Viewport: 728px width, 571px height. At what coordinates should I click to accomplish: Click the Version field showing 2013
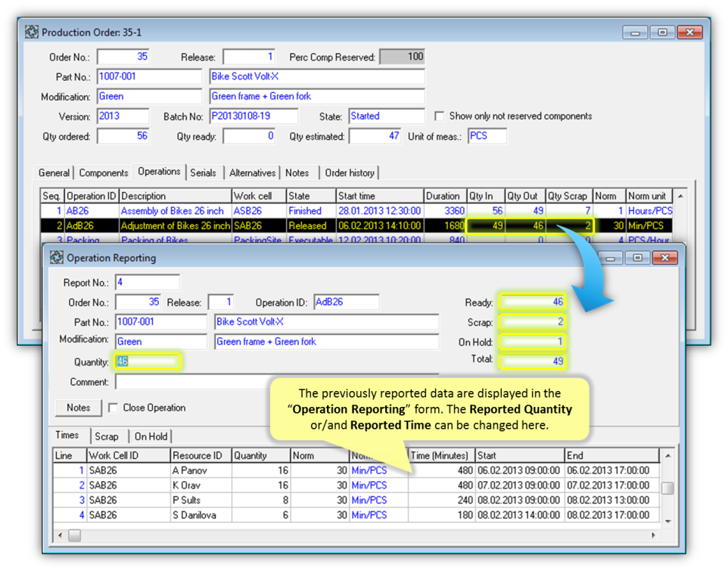coord(123,116)
